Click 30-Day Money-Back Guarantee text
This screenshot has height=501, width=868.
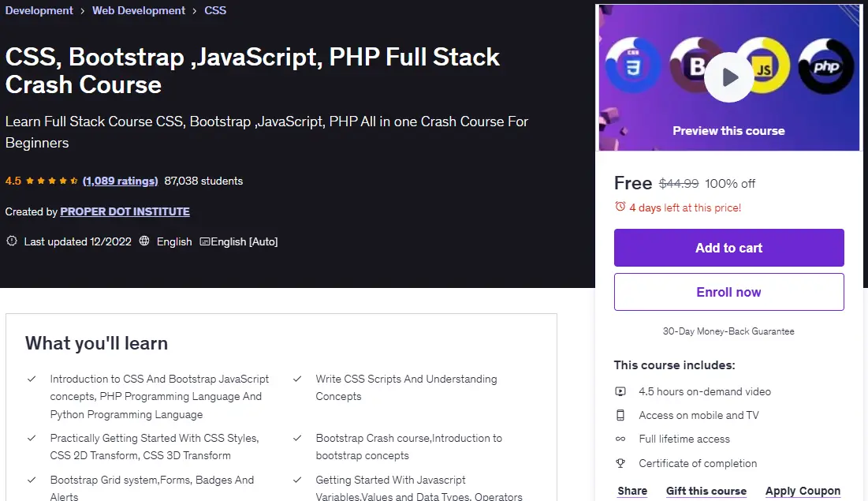coord(728,331)
